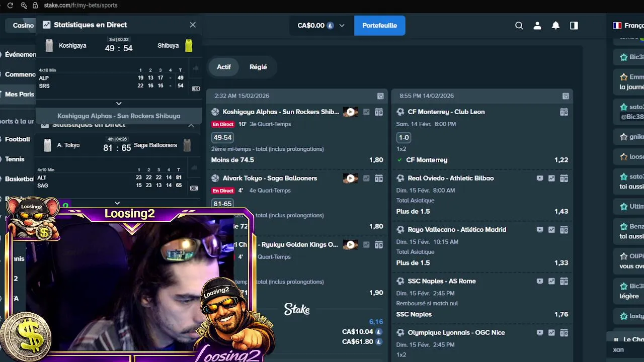Open stream icon for Olympique Lyonnais bet

tap(540, 332)
